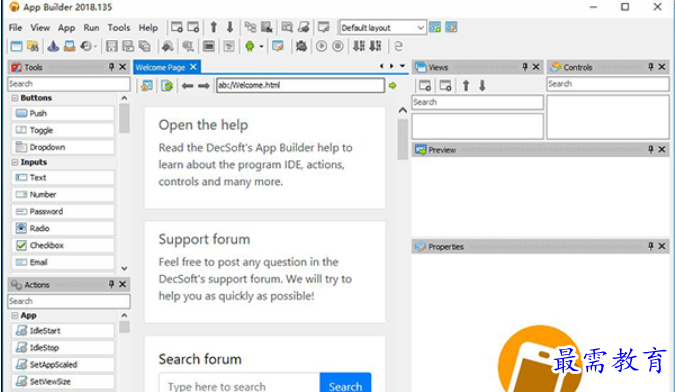Image resolution: width=675 pixels, height=392 pixels.
Task: Open recent apps clock icon
Action: (86, 46)
